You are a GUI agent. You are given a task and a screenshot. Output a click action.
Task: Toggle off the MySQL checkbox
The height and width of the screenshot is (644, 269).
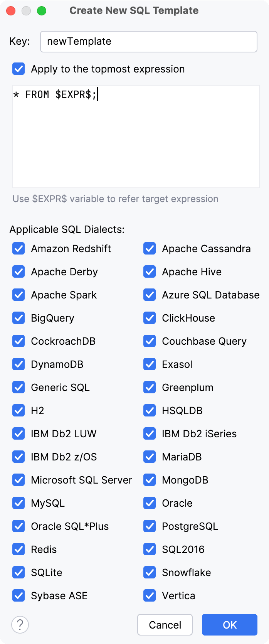pos(18,503)
